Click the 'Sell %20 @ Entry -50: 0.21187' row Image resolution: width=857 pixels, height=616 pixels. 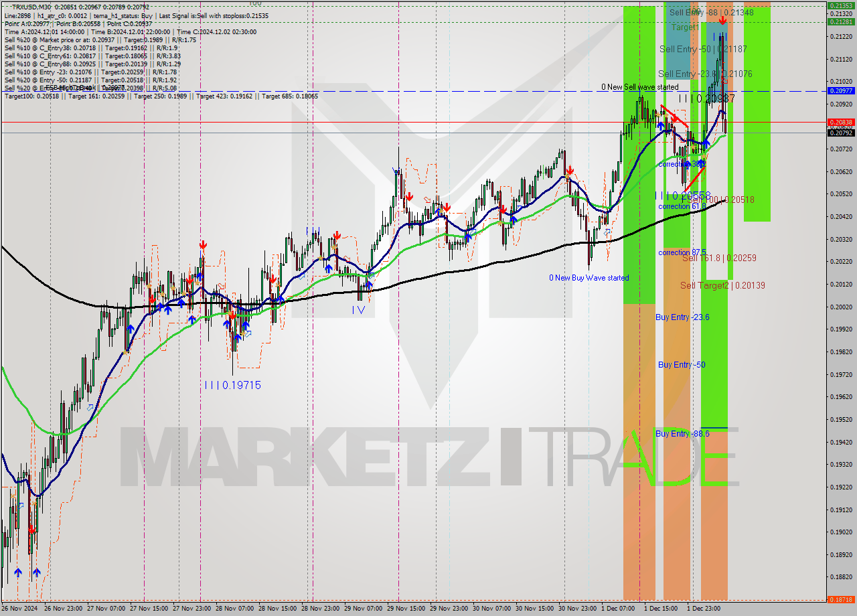coord(91,80)
